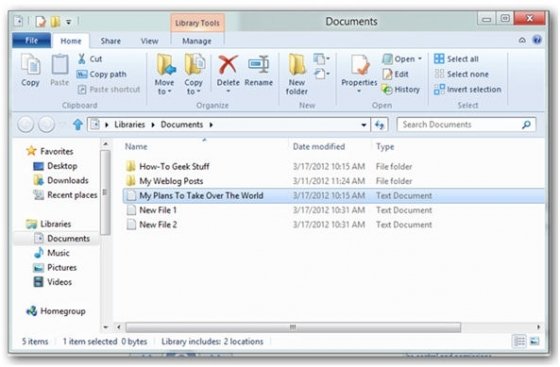The image size is (560, 367).
Task: Click Select none
Action: [x=461, y=74]
